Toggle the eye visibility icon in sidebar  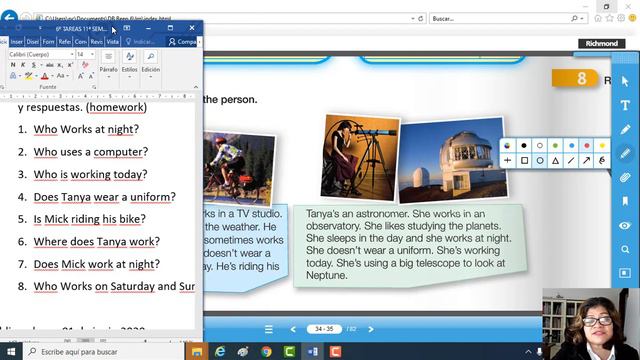pos(625,225)
